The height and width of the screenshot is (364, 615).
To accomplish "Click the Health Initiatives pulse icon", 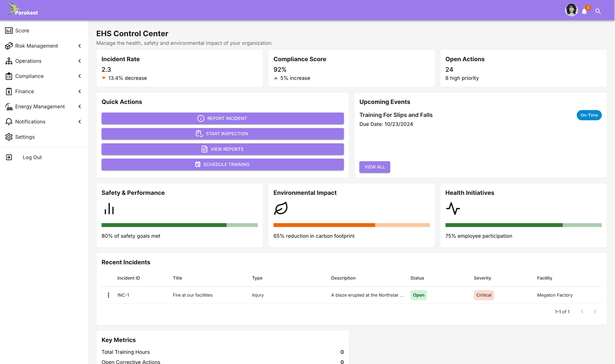I will [x=453, y=208].
